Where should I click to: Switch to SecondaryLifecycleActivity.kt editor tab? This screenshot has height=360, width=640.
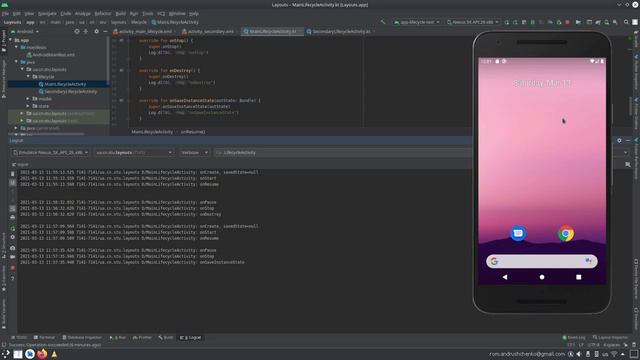[x=341, y=31]
